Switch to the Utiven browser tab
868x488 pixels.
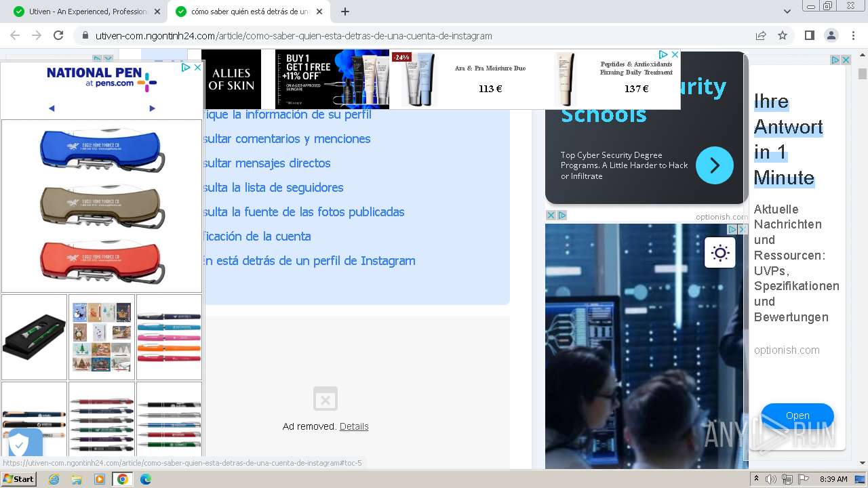[x=87, y=12]
